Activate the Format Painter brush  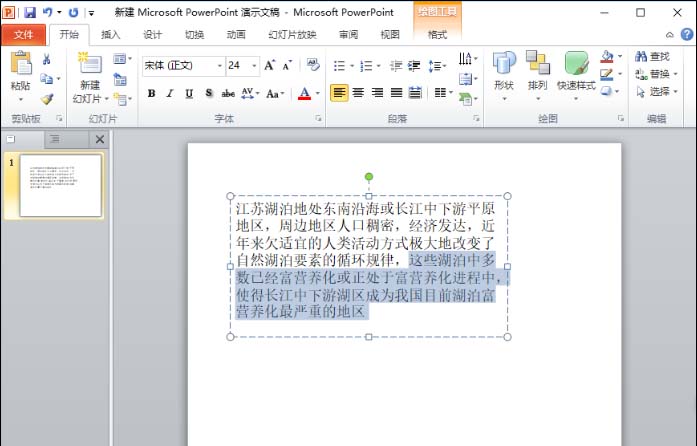[47, 99]
